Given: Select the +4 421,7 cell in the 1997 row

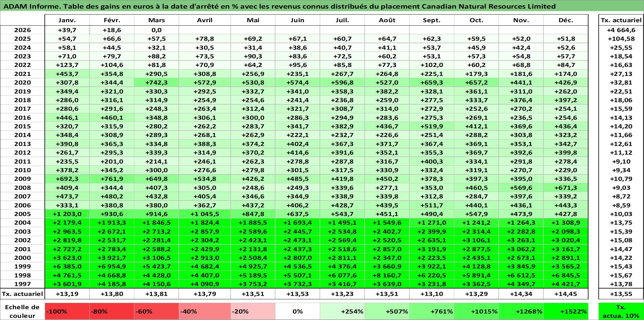Looking at the screenshot, I should point(566,284).
